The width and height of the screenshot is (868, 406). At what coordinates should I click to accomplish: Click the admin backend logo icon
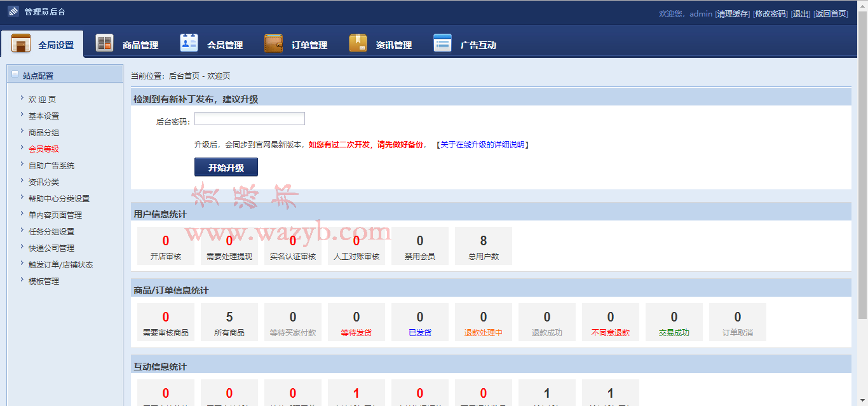(x=13, y=11)
